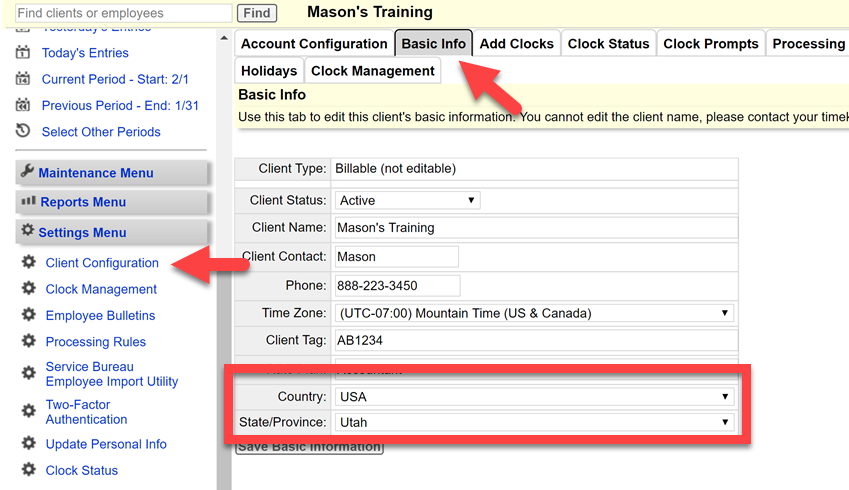
Task: Switch to the Account Configuration tab
Action: pyautogui.click(x=314, y=44)
